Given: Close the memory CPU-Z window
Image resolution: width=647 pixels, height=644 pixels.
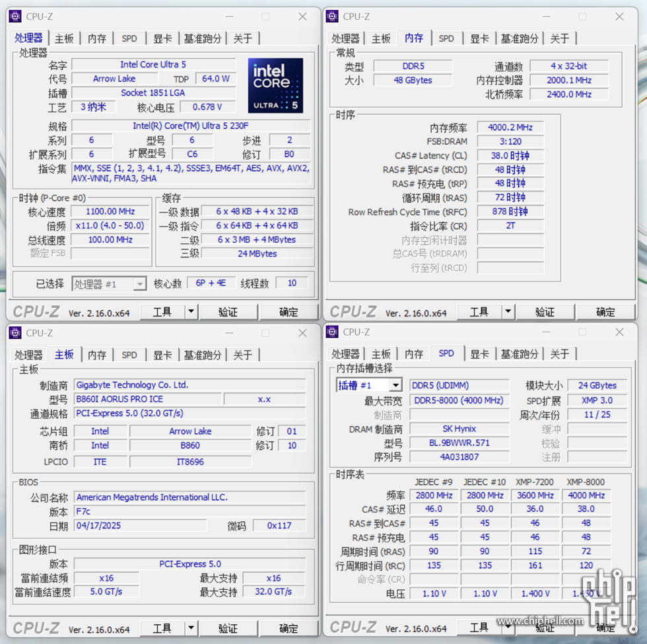Looking at the screenshot, I should point(619,17).
